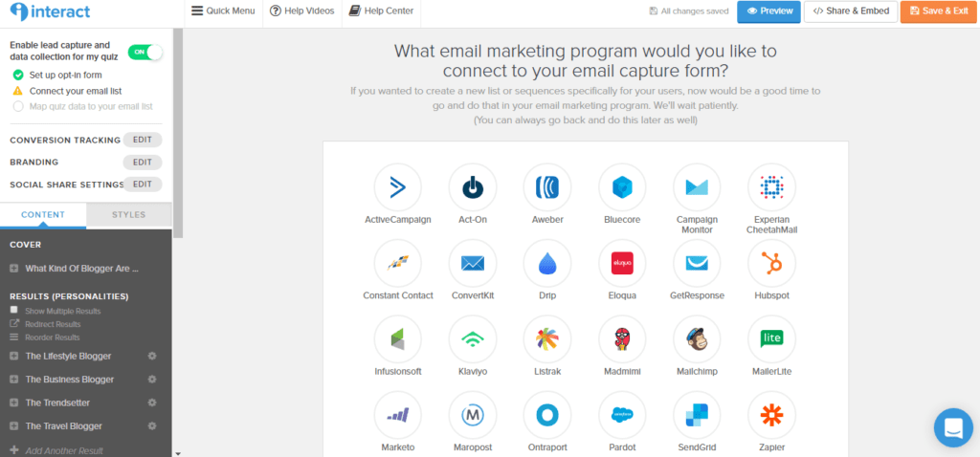
Task: Choose the Marketo integration icon
Action: [x=397, y=415]
